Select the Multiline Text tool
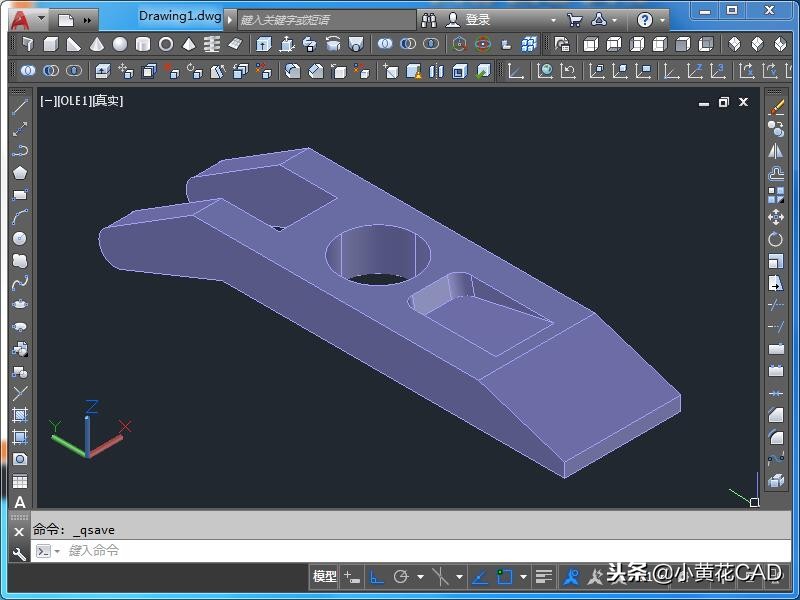The width and height of the screenshot is (800, 600). point(19,504)
